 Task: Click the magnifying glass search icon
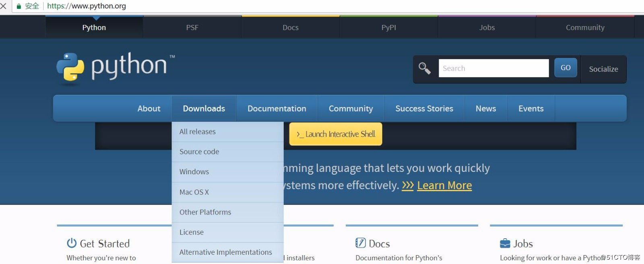425,68
